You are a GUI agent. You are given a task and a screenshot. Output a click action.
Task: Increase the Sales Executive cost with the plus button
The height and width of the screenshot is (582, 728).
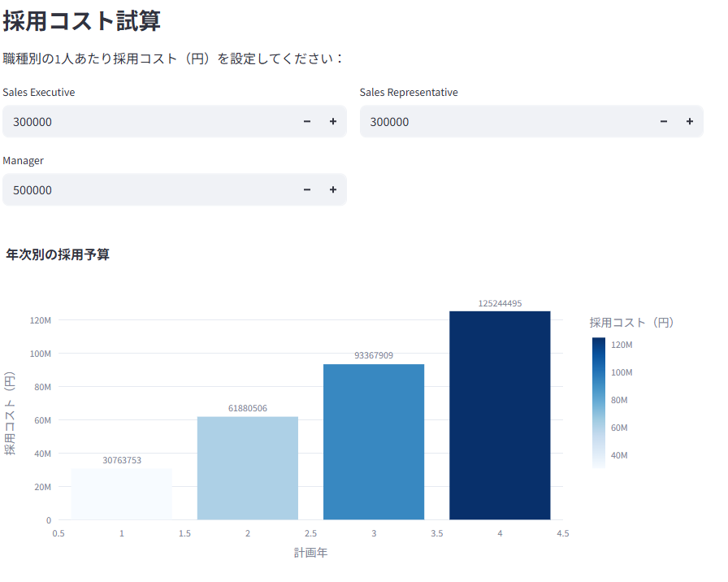[x=333, y=122]
